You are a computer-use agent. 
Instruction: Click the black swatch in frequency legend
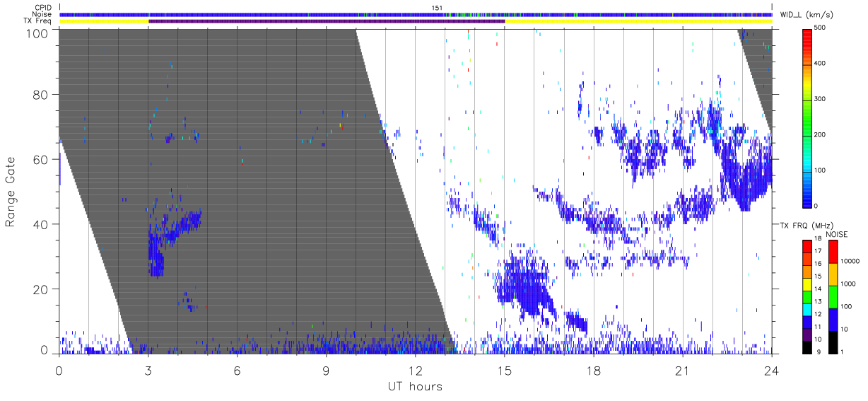807,347
